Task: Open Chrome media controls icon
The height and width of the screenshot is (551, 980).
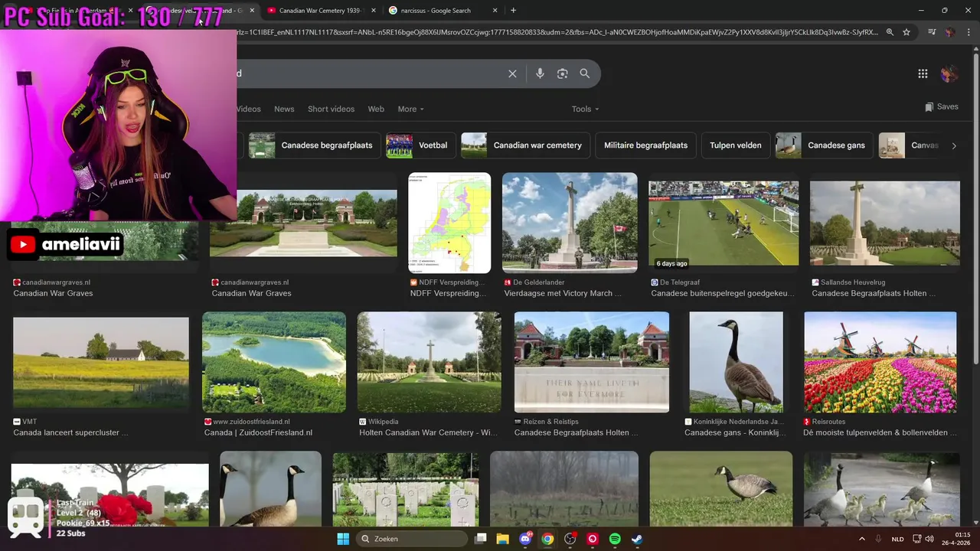Action: point(932,32)
